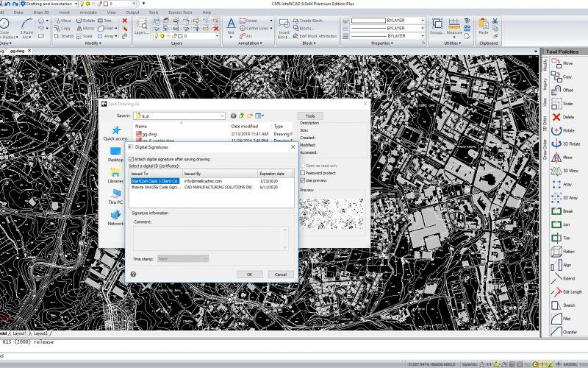Choose the Break tool from the palette
The width and height of the screenshot is (588, 368).
pyautogui.click(x=556, y=211)
